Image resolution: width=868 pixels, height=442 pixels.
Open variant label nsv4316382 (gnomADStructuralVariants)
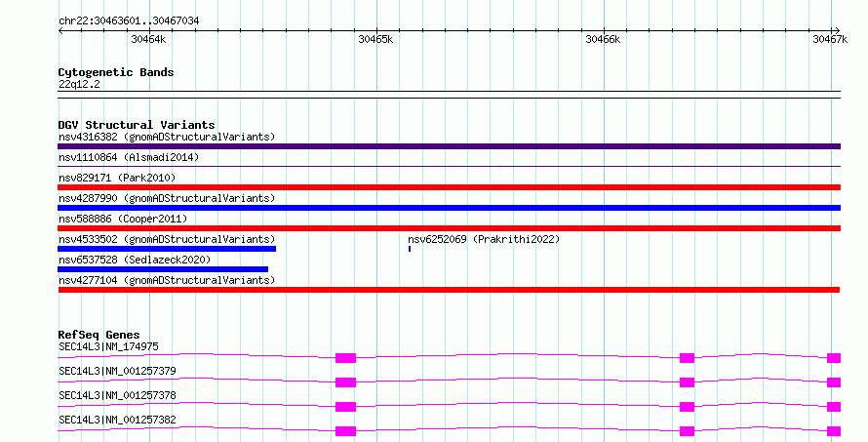[x=167, y=137]
